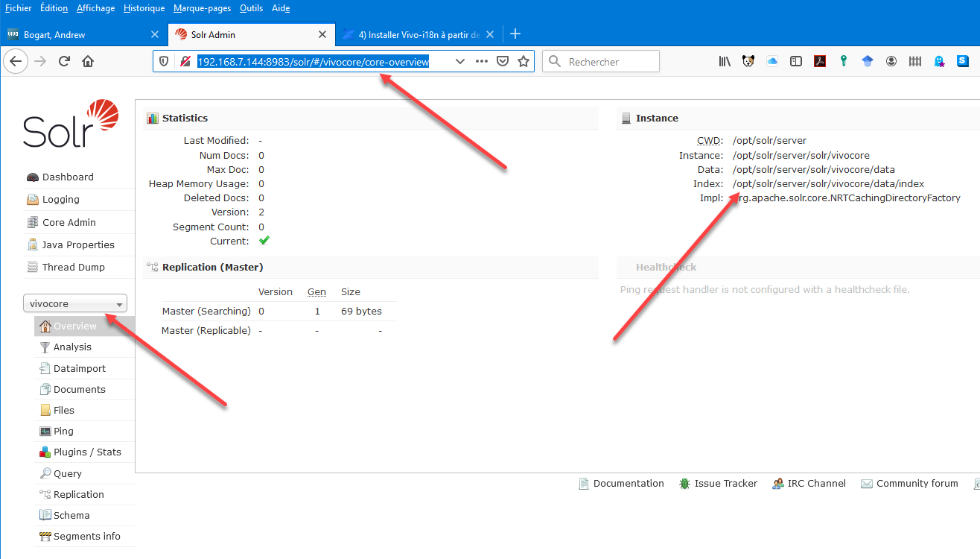Select the Overview home icon
This screenshot has width=980, height=559.
point(45,326)
